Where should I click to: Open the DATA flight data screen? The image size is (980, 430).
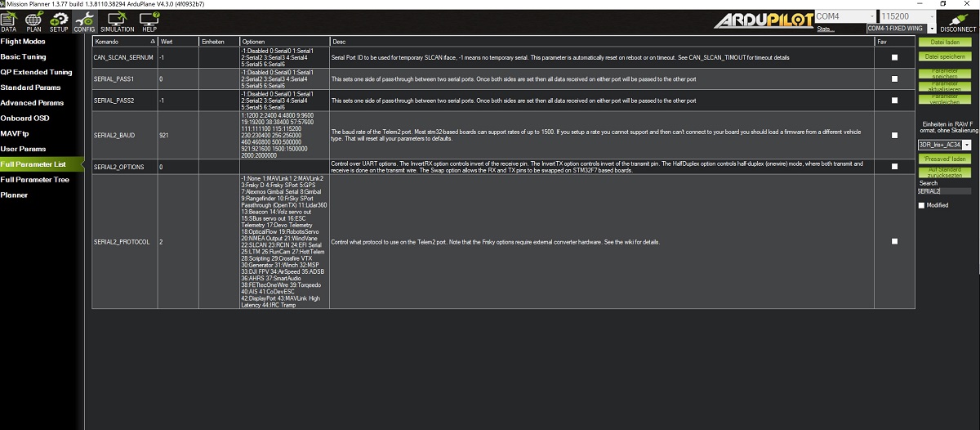pyautogui.click(x=10, y=21)
